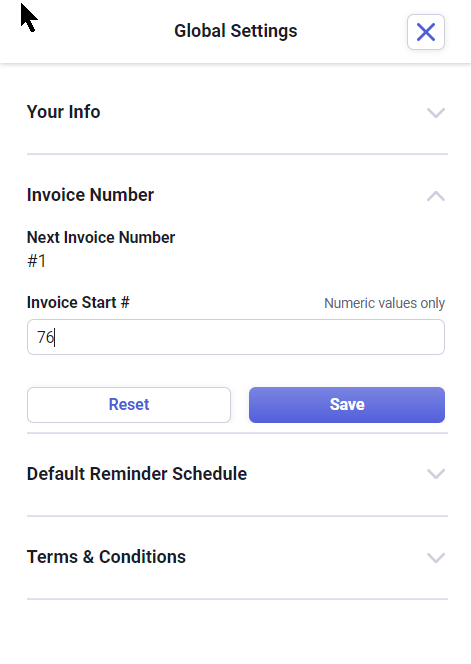The image size is (471, 664).
Task: Open the Terms & Conditions heading
Action: tap(106, 557)
